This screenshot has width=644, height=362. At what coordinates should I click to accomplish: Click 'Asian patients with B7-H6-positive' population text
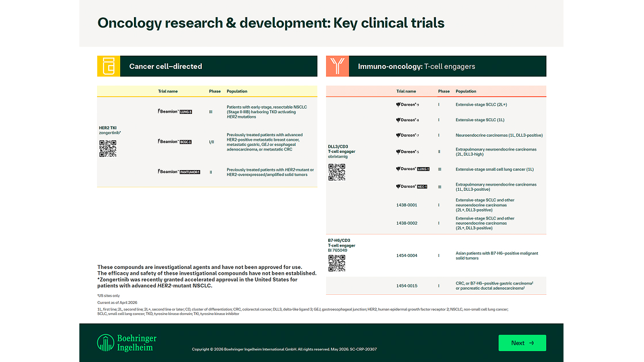click(x=497, y=256)
